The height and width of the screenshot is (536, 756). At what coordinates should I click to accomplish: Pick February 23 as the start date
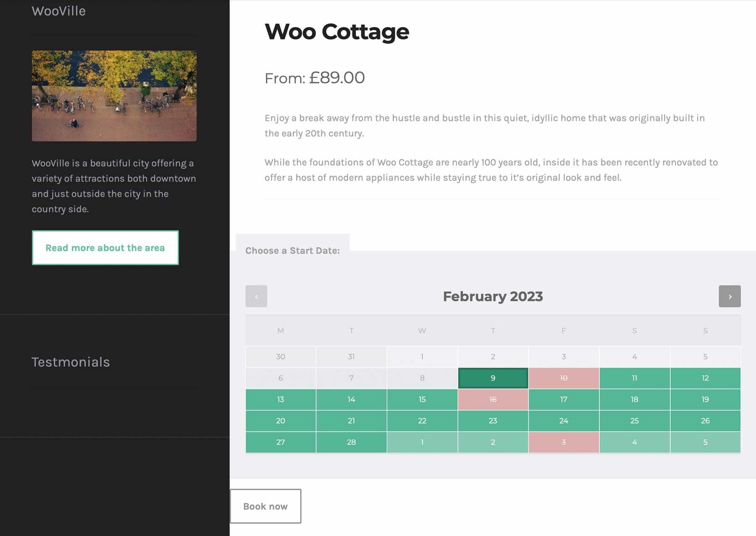[493, 420]
